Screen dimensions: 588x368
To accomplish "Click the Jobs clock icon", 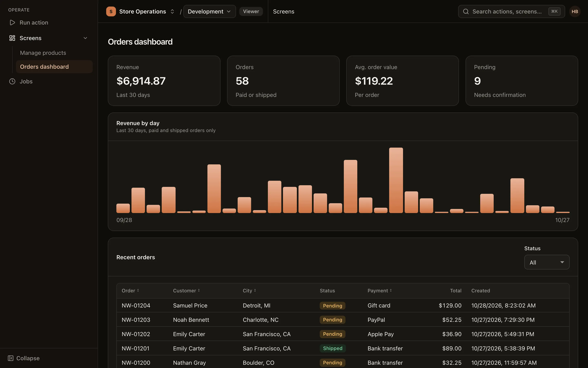I will click(12, 81).
